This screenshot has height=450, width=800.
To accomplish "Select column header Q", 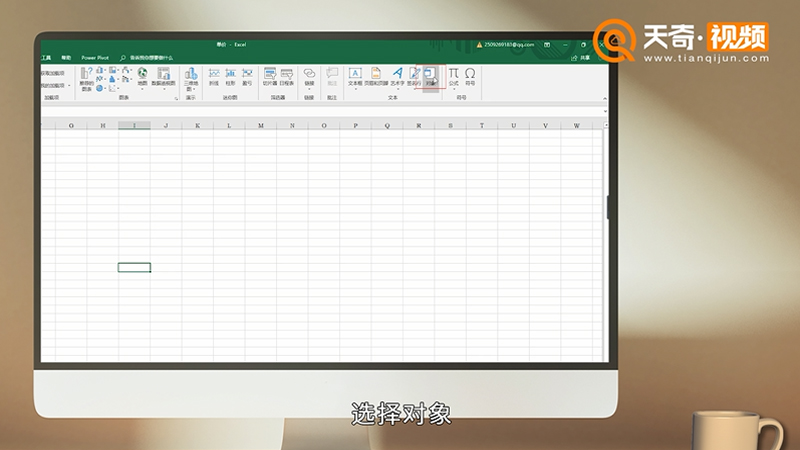I will (x=387, y=125).
